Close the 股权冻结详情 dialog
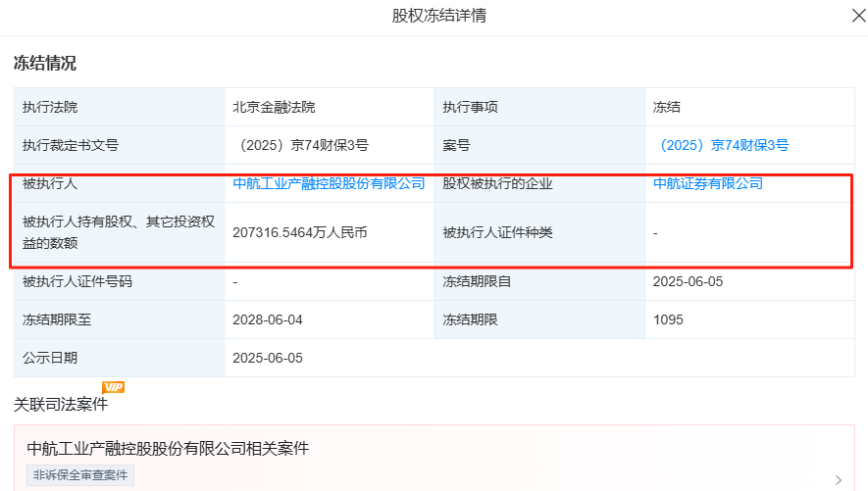This screenshot has height=491, width=868. click(858, 16)
